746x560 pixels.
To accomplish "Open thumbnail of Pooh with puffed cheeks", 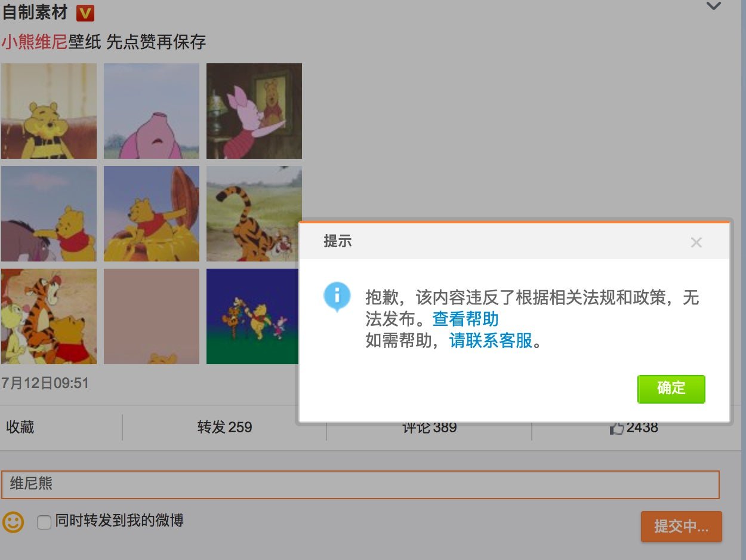I will tap(49, 111).
